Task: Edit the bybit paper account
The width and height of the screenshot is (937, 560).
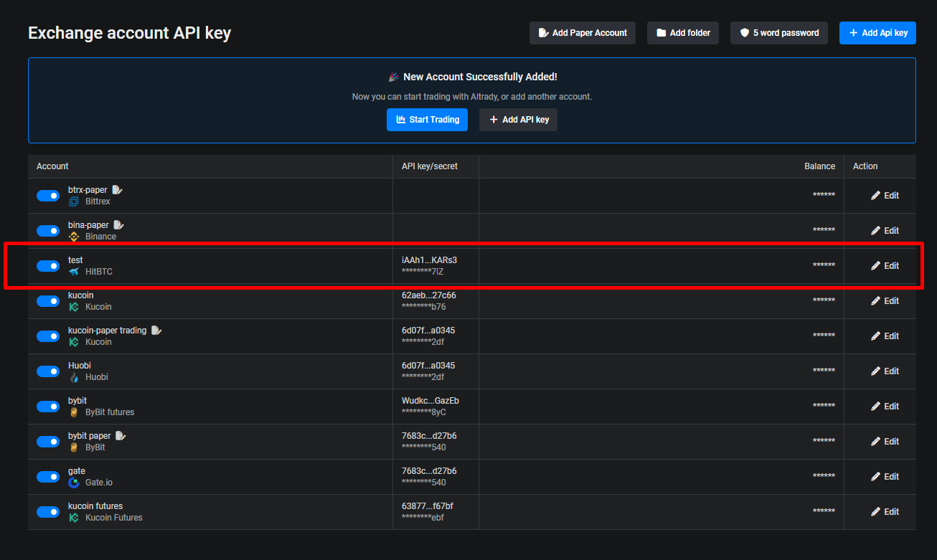Action: [x=885, y=442]
